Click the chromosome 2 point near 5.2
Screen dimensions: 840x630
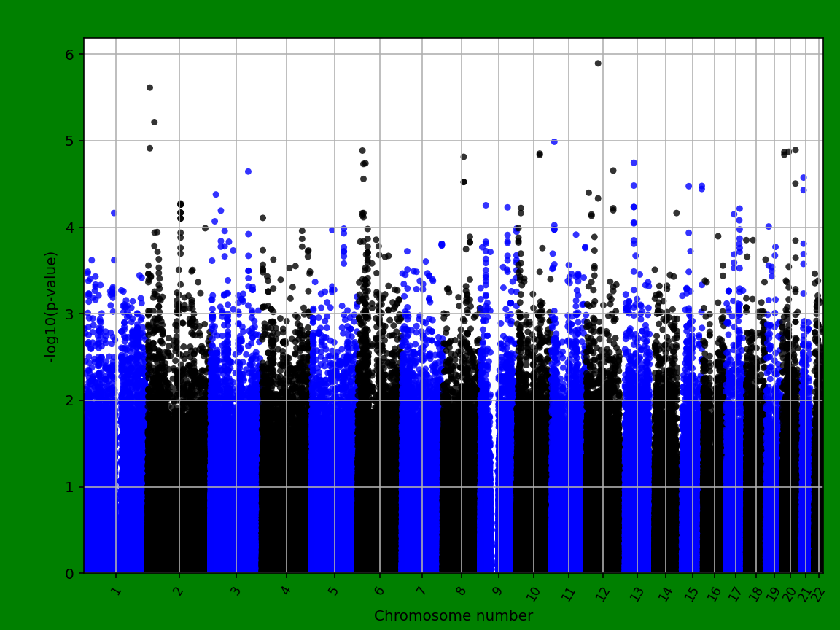point(154,122)
